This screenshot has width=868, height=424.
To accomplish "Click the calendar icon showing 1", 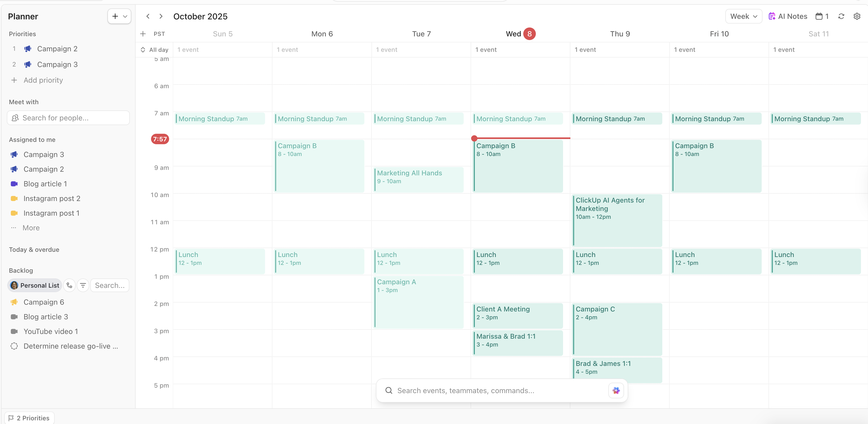I will pyautogui.click(x=821, y=16).
